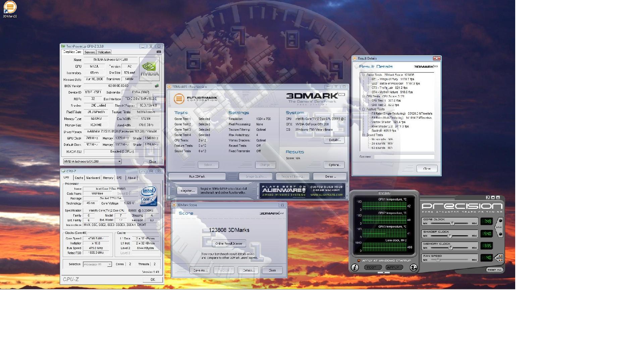Click Save As in 3DMark Score window
644x362 pixels.
click(200, 270)
